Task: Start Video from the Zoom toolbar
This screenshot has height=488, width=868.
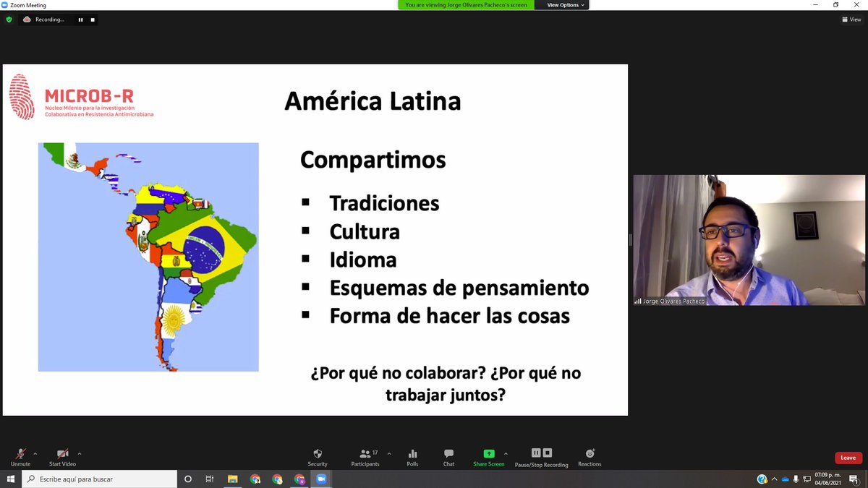Action: pyautogui.click(x=62, y=457)
